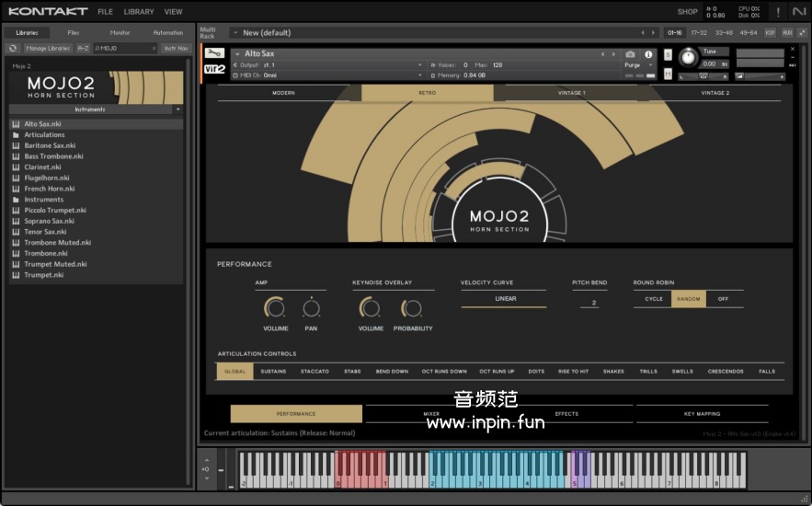812x506 pixels.
Task: Mute the Alto Sax instrument
Action: pyautogui.click(x=668, y=75)
